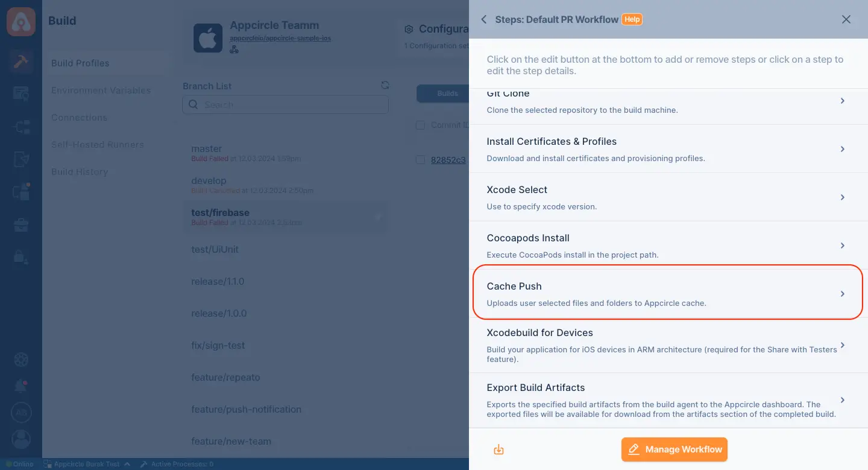
Task: Click the Xcodebuild for Devices step title
Action: tap(540, 333)
